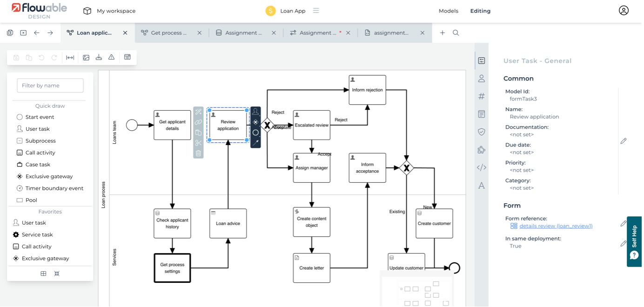
Task: Open the user account profile menu
Action: pos(624,11)
